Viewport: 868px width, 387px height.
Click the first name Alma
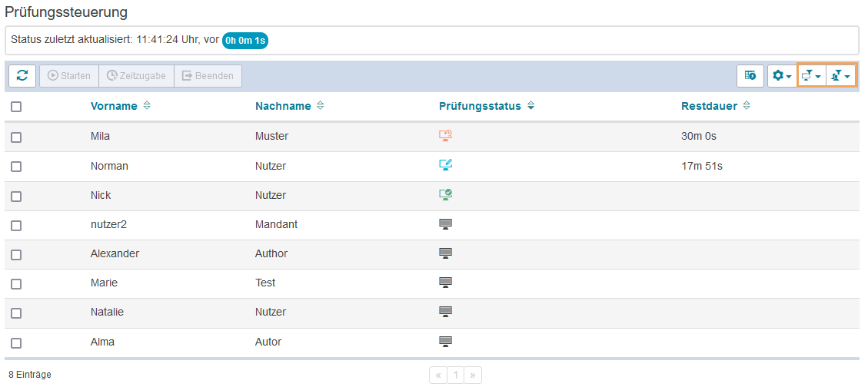point(102,342)
